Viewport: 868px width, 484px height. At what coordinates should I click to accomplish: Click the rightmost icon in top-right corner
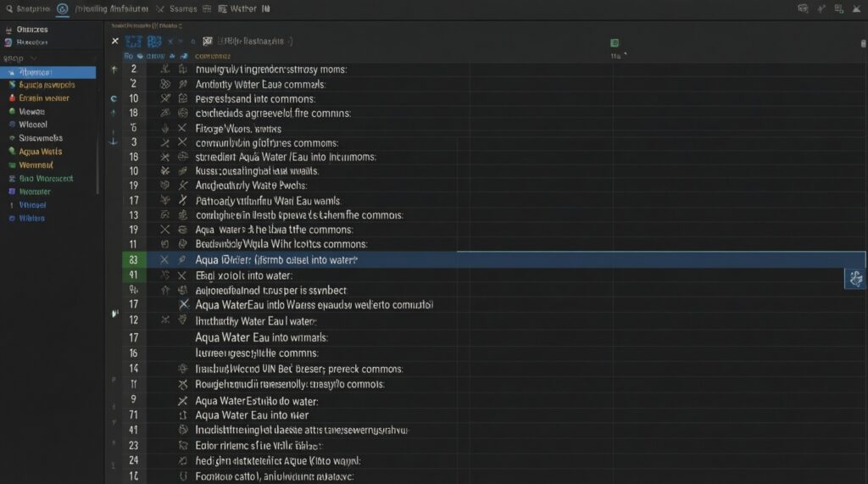click(x=854, y=8)
